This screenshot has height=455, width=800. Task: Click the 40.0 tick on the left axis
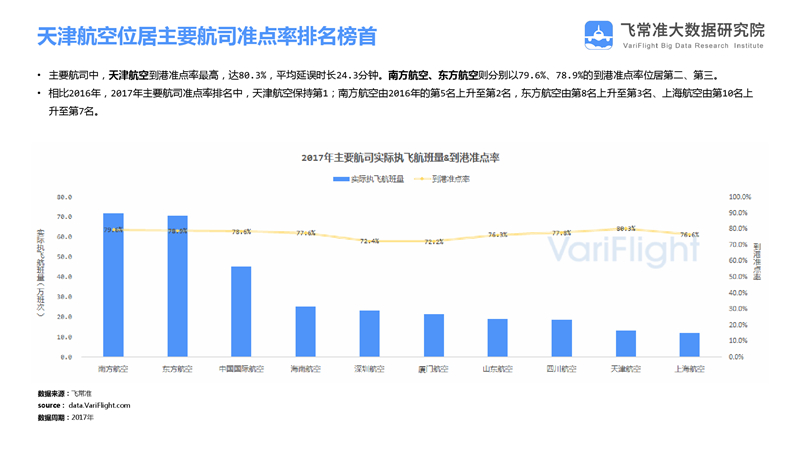(64, 277)
